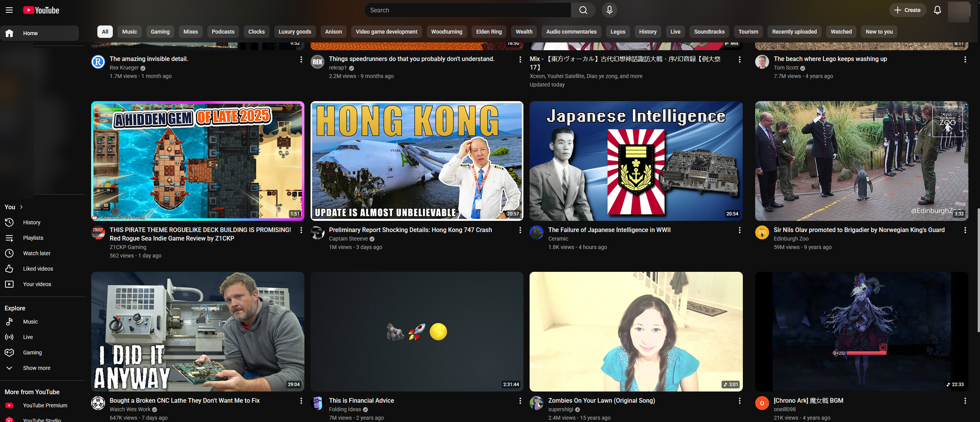Expand the You section chevron
The width and height of the screenshot is (980, 422).
coord(21,207)
